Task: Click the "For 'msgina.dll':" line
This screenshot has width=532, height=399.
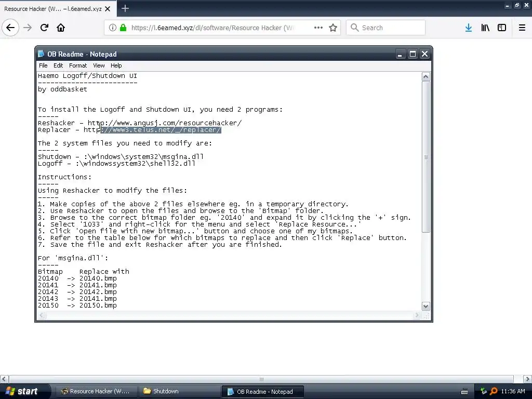Action: tap(73, 258)
